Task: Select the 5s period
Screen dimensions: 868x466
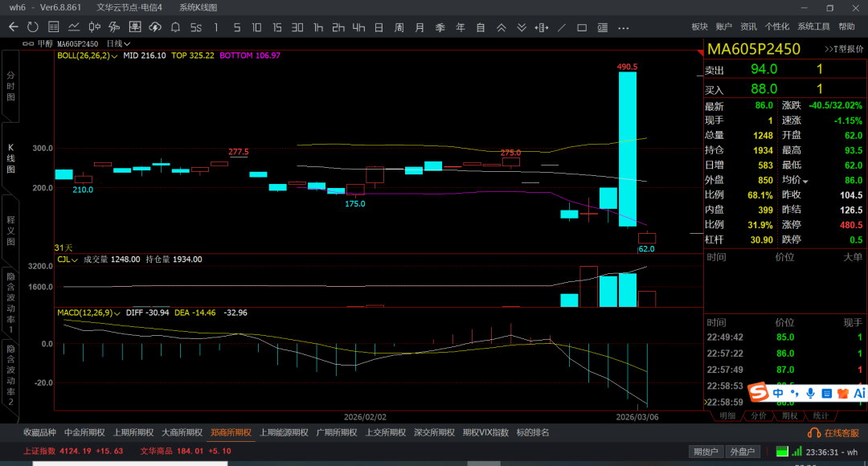Action: click(195, 27)
